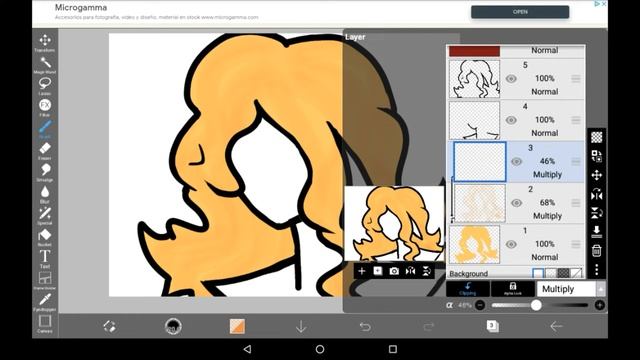The width and height of the screenshot is (640, 360).
Task: Toggle visibility of layer 4
Action: [511, 120]
